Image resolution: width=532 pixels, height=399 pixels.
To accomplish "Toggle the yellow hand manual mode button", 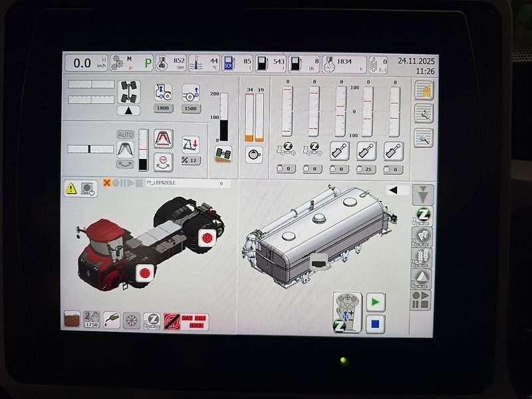I will coord(424,90).
